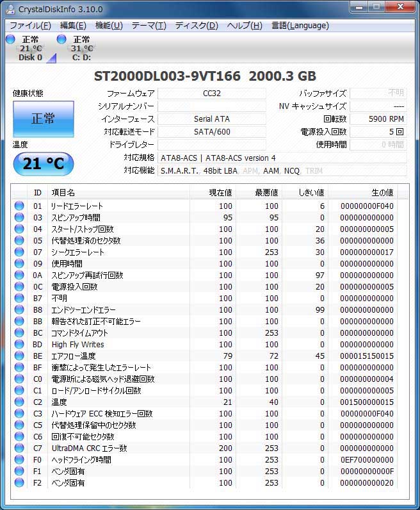
Task: Select the C: D: drive status entry
Action: pyautogui.click(x=81, y=49)
